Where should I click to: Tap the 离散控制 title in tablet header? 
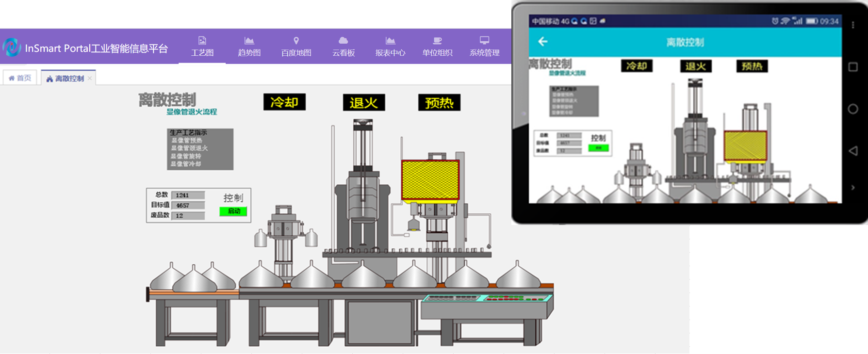(x=685, y=42)
